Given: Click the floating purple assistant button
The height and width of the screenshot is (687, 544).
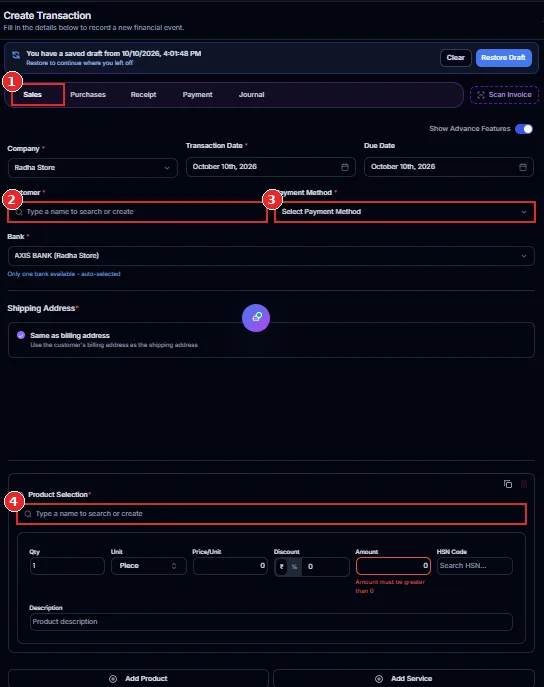Looking at the screenshot, I should pyautogui.click(x=256, y=318).
